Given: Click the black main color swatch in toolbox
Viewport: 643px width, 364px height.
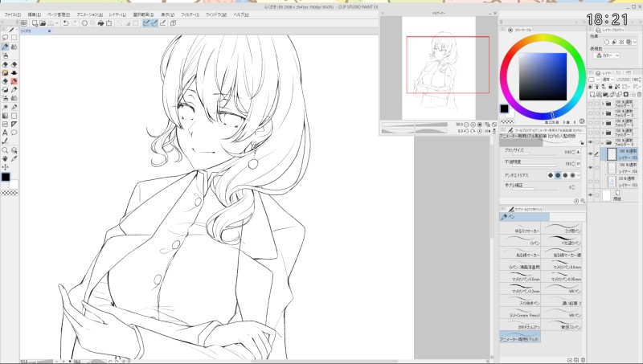Looking at the screenshot, I should [6, 177].
